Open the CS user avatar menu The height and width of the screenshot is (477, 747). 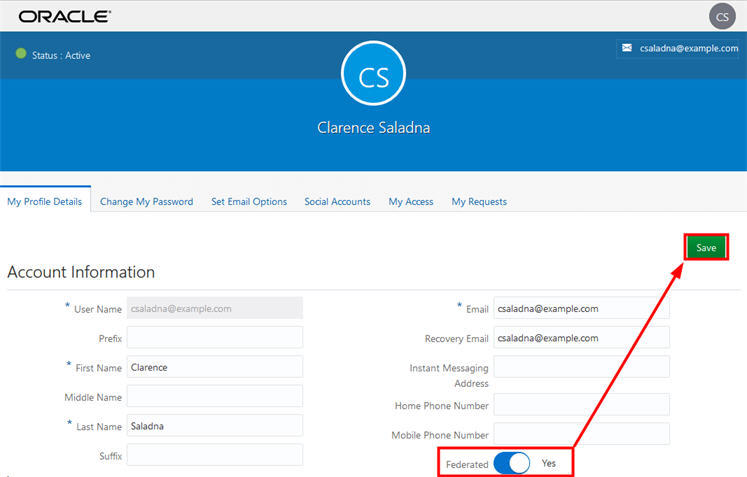(722, 17)
